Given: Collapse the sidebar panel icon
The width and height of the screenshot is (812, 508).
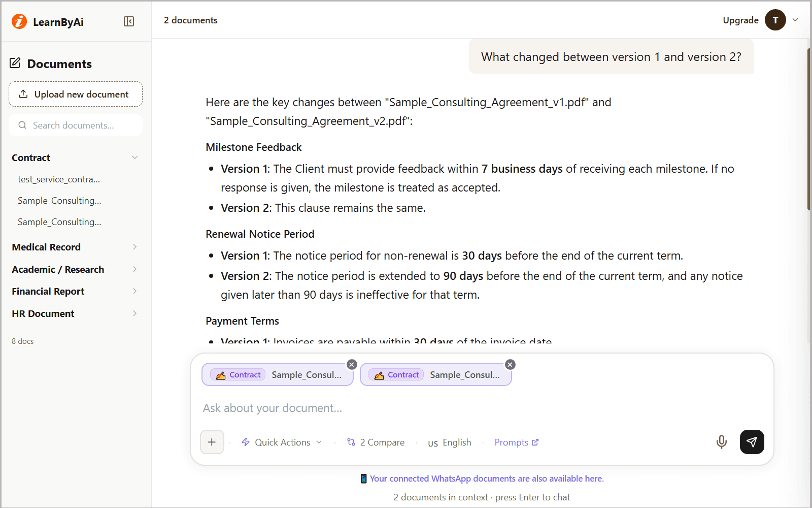Looking at the screenshot, I should tap(129, 21).
